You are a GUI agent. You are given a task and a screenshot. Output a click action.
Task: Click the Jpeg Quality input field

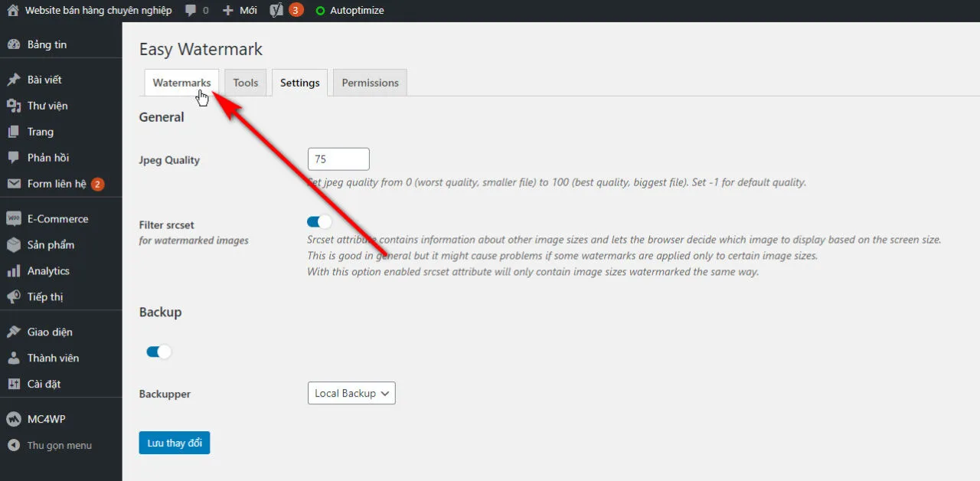tap(338, 159)
